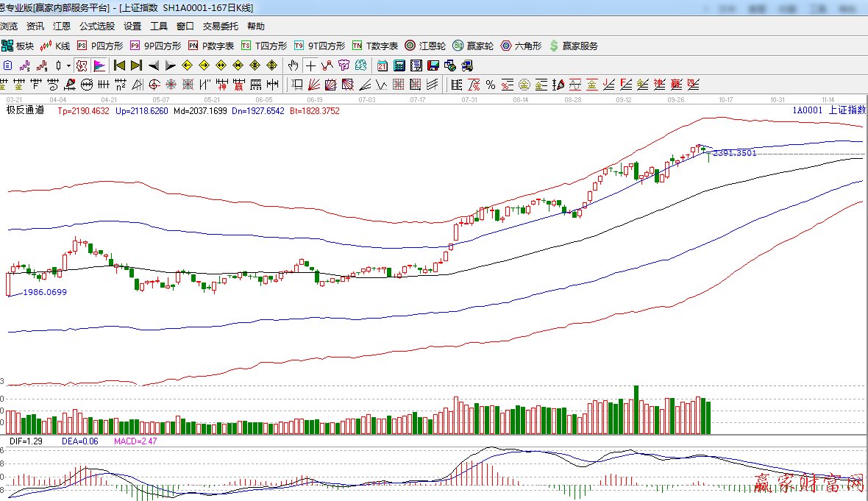Screen dimensions: 868x501
Task: Toggle the pressed pink triangle flag button
Action: pos(99,65)
